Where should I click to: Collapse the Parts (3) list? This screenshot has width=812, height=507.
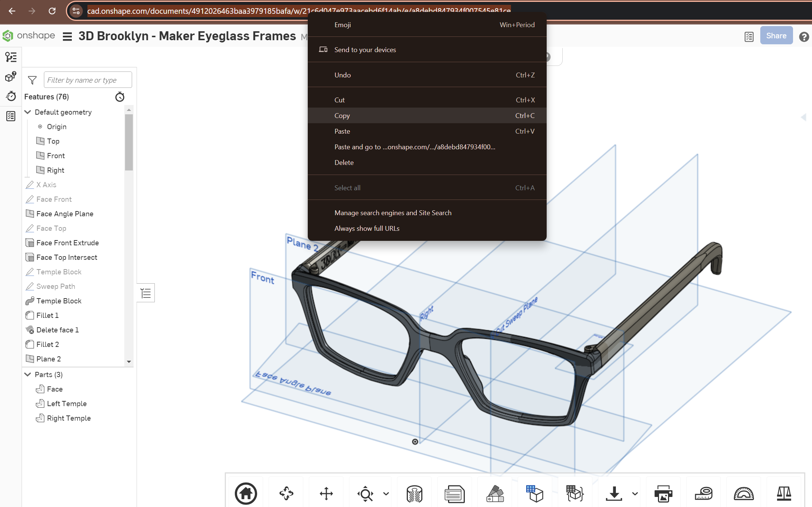tap(28, 374)
